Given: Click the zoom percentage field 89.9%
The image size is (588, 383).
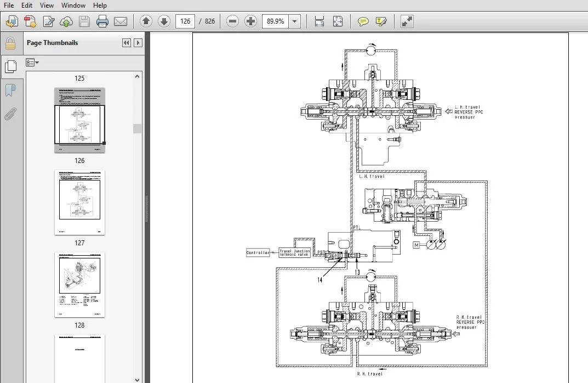Looking at the screenshot, I should 276,21.
